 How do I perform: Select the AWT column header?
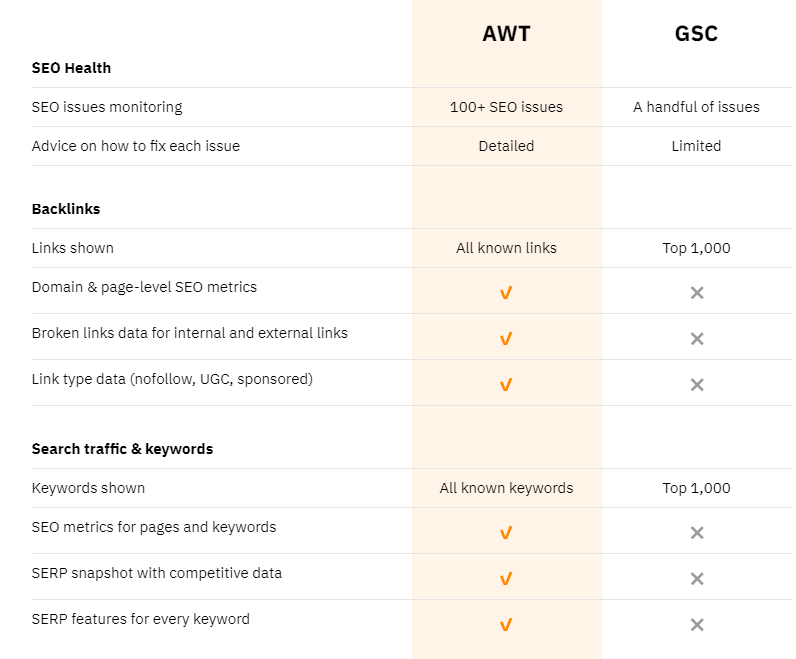point(506,34)
